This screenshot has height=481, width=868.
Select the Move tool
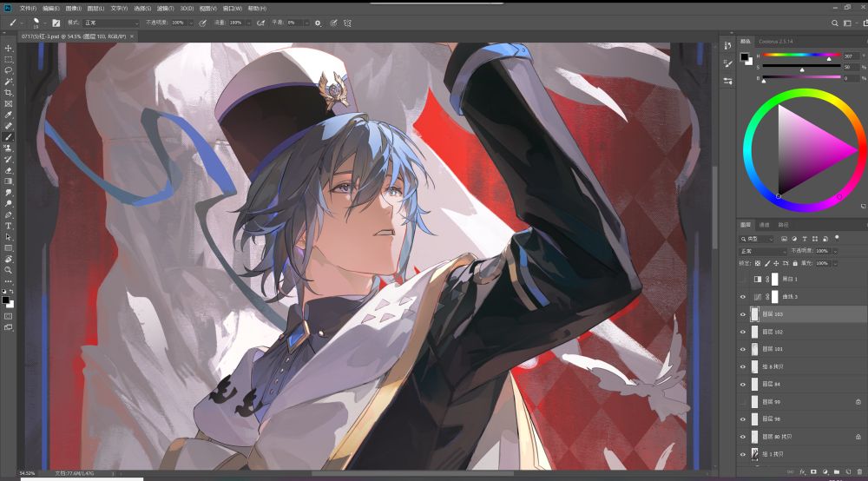pyautogui.click(x=9, y=49)
